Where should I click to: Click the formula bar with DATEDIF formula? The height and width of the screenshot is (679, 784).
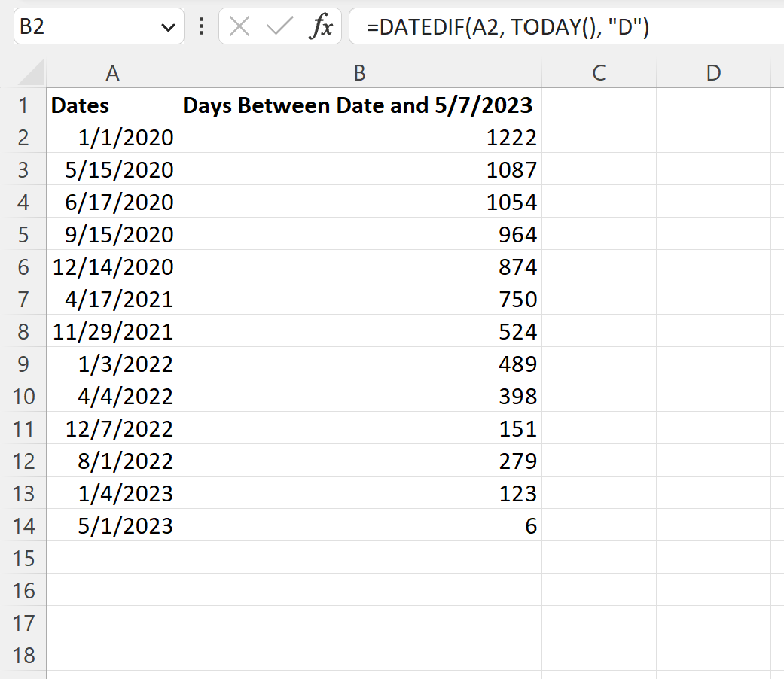click(x=566, y=26)
